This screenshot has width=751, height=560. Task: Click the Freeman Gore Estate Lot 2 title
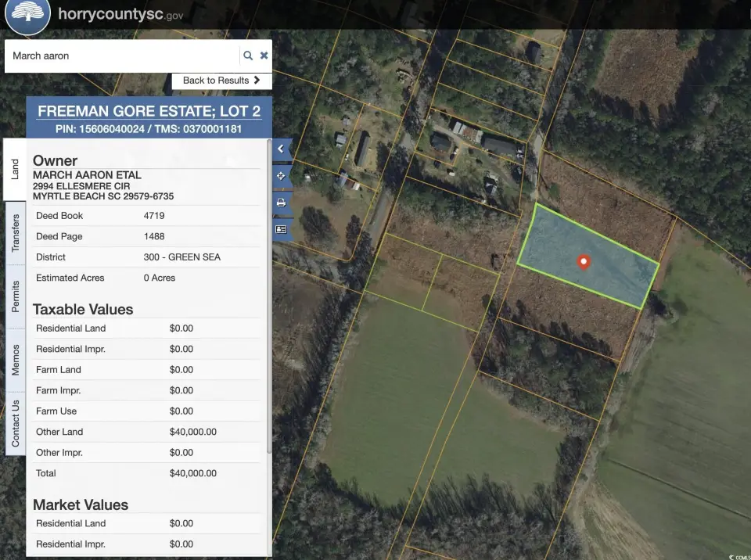(x=149, y=111)
